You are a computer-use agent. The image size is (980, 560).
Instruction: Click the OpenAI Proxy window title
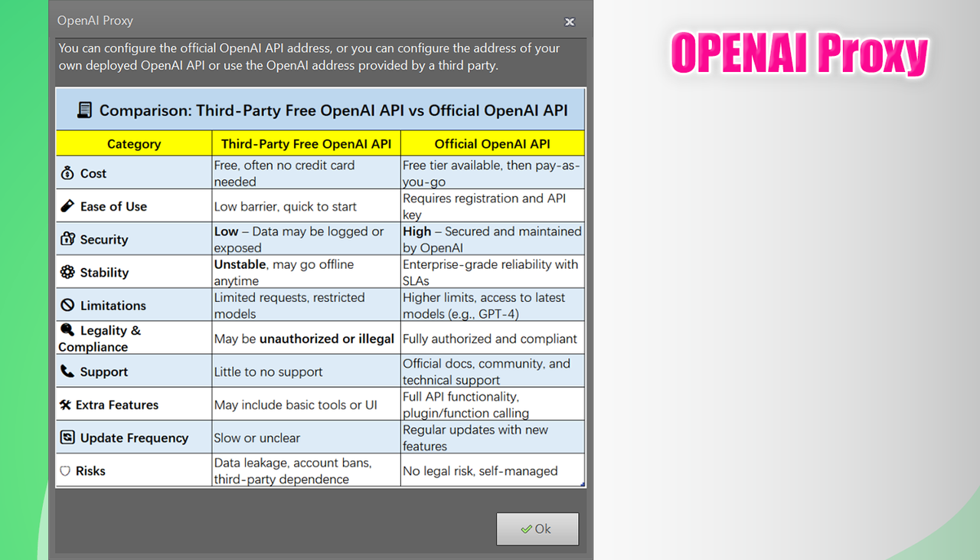(95, 21)
